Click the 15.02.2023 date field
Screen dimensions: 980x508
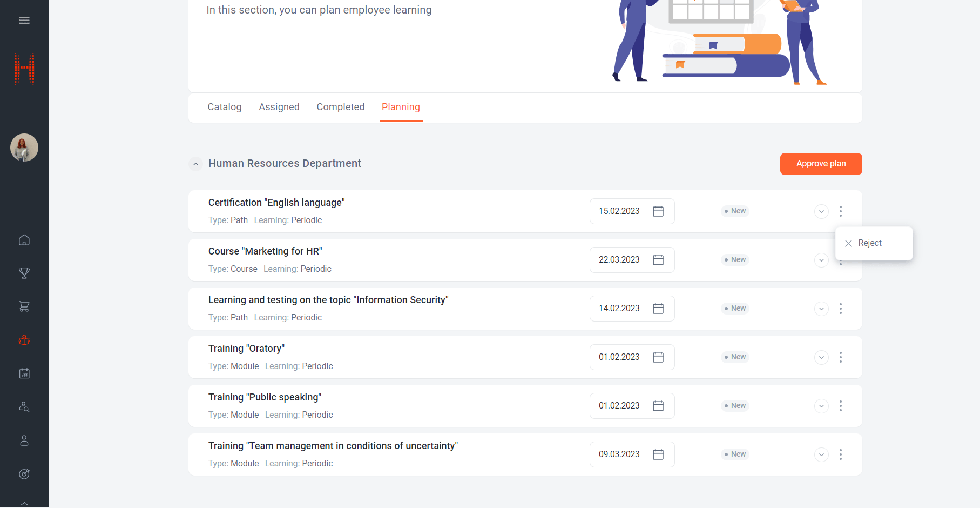(x=619, y=211)
